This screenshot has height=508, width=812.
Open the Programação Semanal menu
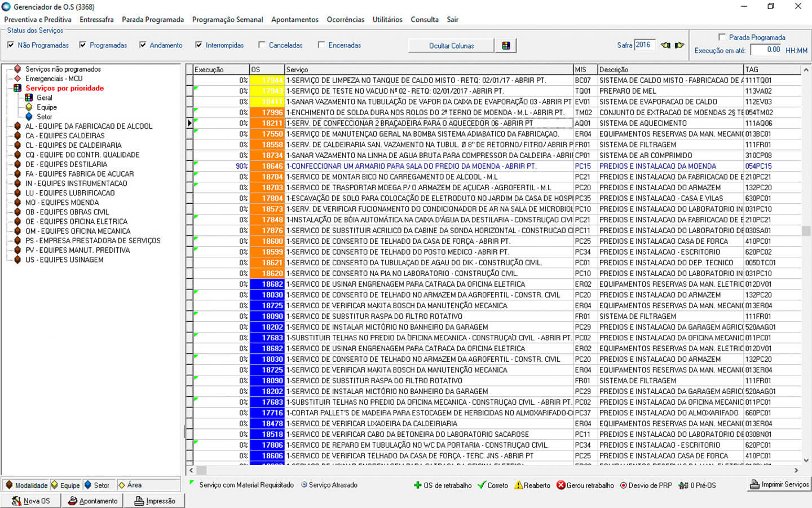pos(227,19)
